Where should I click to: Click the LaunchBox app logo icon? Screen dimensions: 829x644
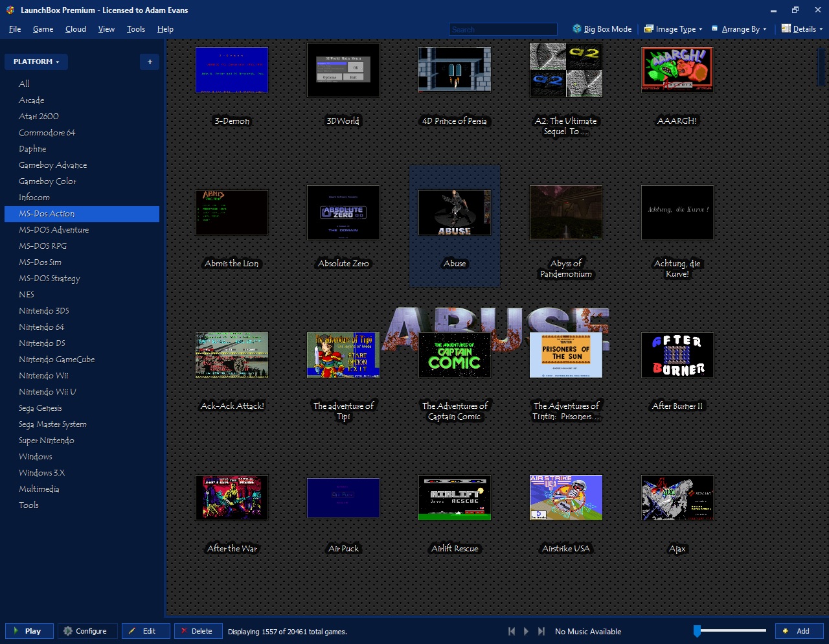point(10,10)
